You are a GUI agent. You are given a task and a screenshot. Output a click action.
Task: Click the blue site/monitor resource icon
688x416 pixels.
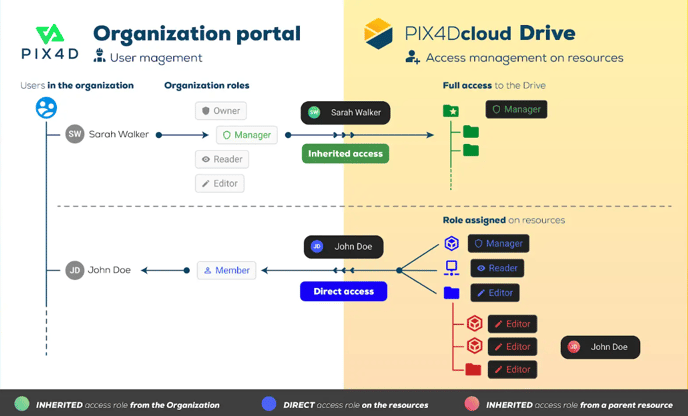pyautogui.click(x=452, y=268)
